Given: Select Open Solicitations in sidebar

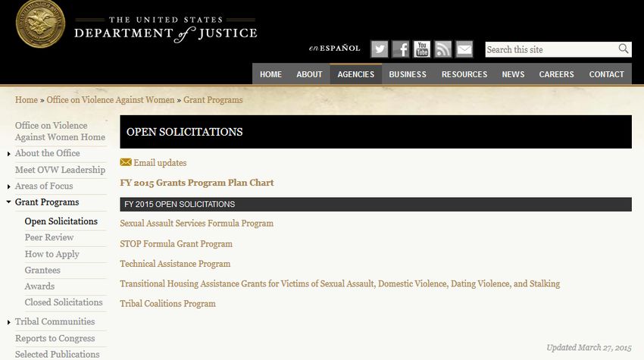Looking at the screenshot, I should coord(61,221).
